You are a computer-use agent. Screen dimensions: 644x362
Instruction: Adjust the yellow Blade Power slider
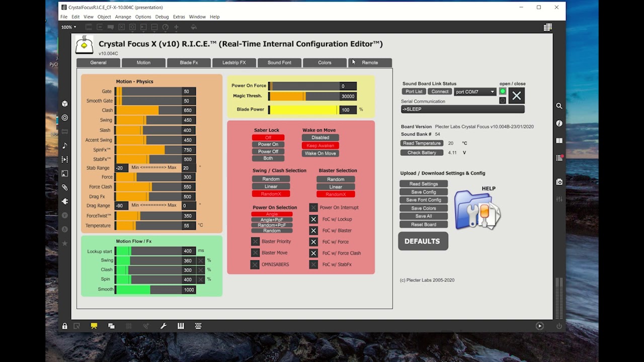coord(303,110)
